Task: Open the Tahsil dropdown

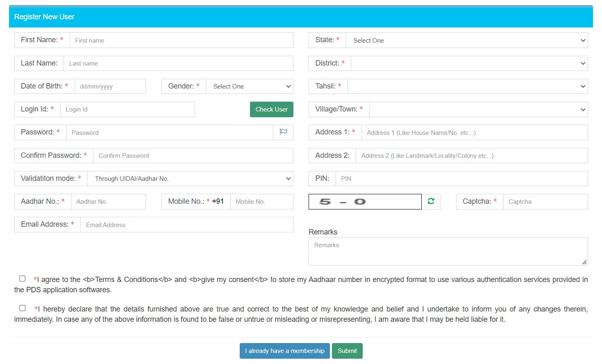Action: pos(467,86)
